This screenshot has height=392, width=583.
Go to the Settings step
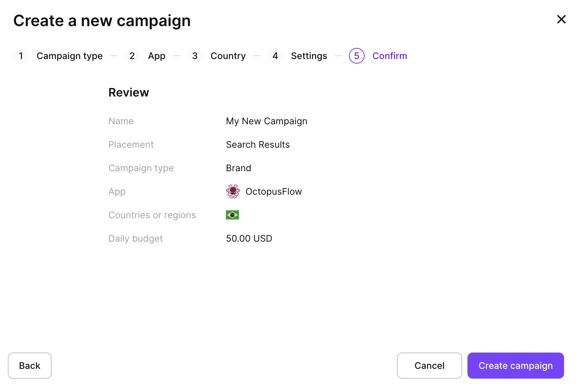[309, 56]
